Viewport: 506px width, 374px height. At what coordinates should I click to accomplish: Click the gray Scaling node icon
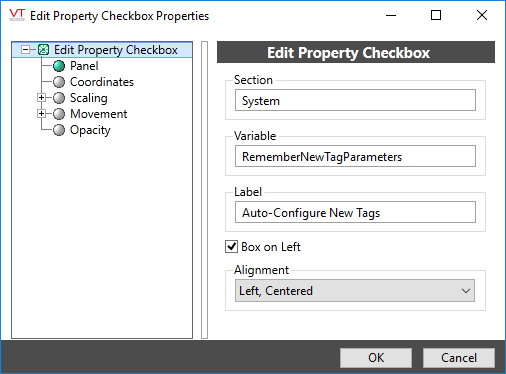point(59,98)
